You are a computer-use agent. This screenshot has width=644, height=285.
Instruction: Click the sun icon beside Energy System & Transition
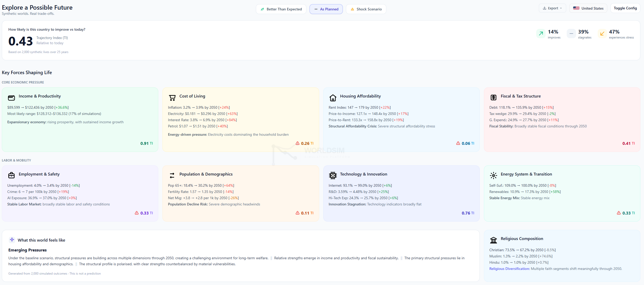pyautogui.click(x=494, y=176)
